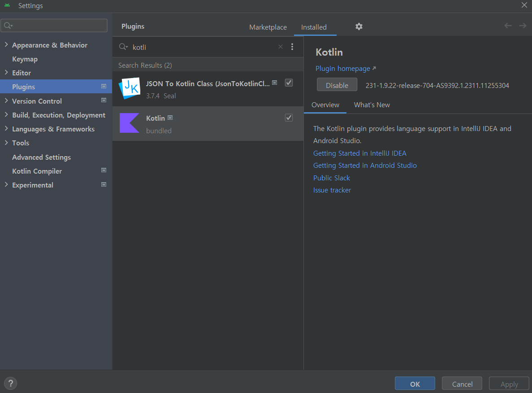
Task: Click the 3.7.4 Seal version text
Action: tap(161, 96)
